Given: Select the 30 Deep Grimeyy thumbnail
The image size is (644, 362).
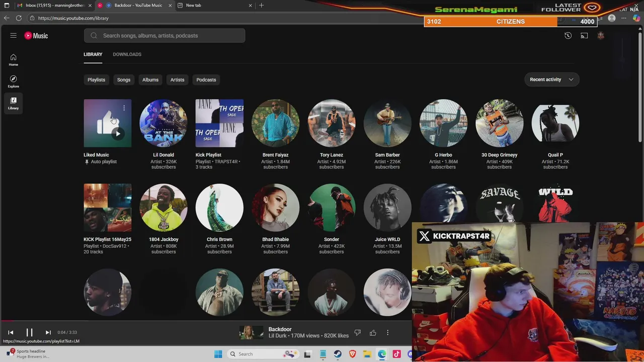Looking at the screenshot, I should 499,123.
